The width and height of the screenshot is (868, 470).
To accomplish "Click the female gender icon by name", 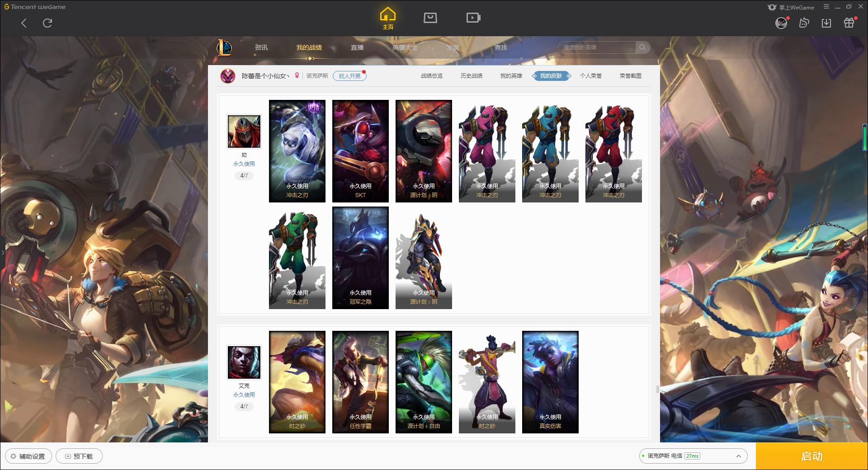I will coord(297,76).
